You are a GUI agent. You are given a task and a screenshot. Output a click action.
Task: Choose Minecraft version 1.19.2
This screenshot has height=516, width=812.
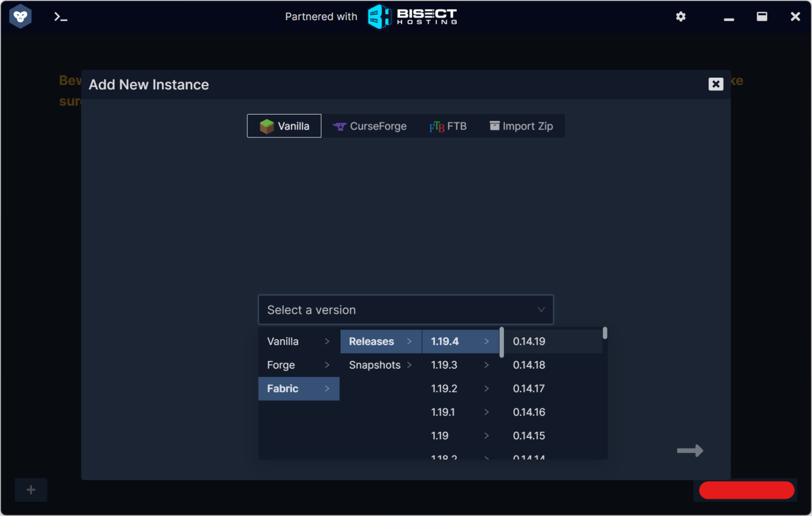click(x=459, y=389)
